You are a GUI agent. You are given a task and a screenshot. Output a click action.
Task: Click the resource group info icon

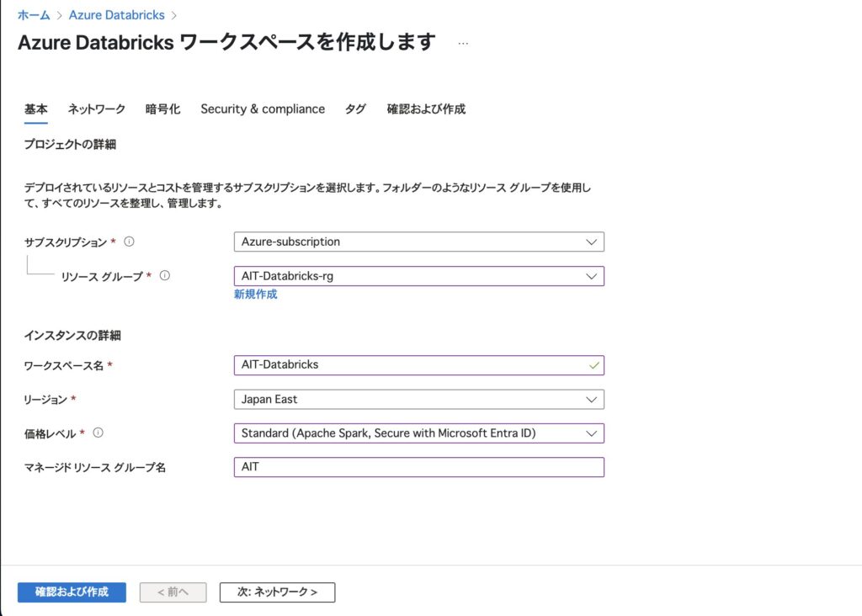(x=165, y=276)
